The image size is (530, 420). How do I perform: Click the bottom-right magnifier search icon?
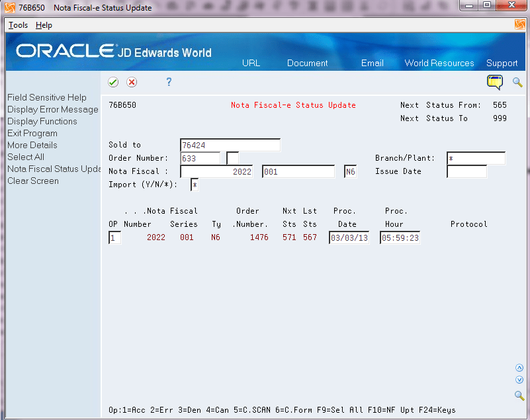[x=519, y=396]
